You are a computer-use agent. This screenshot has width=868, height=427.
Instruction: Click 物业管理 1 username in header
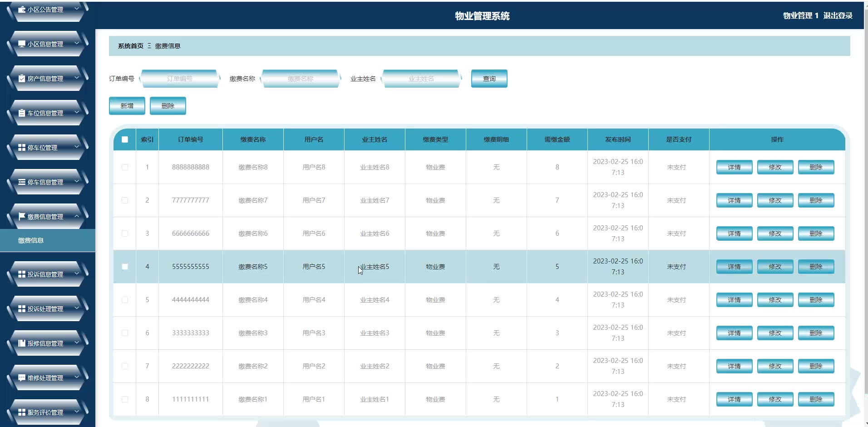[801, 15]
